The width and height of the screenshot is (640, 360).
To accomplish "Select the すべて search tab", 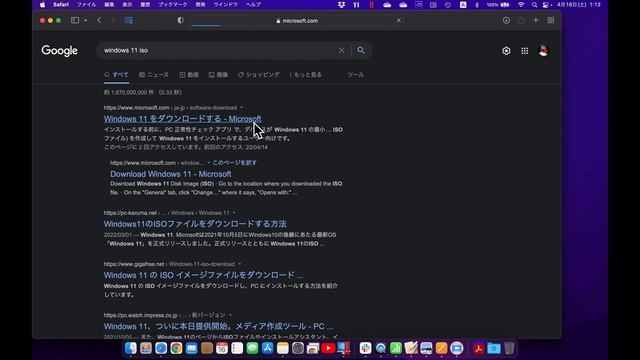I will tap(116, 75).
